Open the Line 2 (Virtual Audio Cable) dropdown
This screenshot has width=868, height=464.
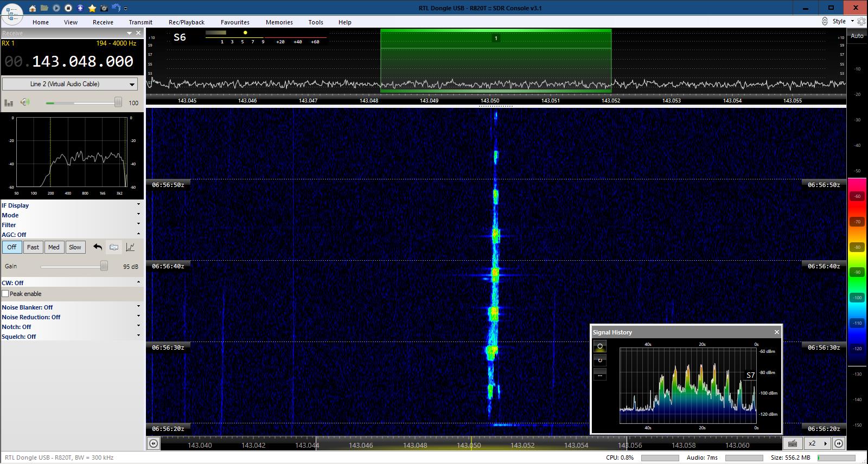(70, 84)
